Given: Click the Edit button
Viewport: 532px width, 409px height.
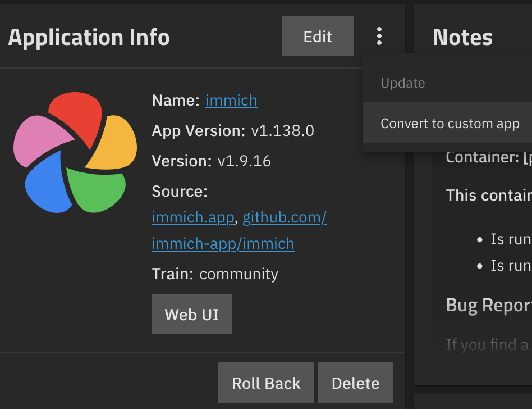Looking at the screenshot, I should 318,36.
